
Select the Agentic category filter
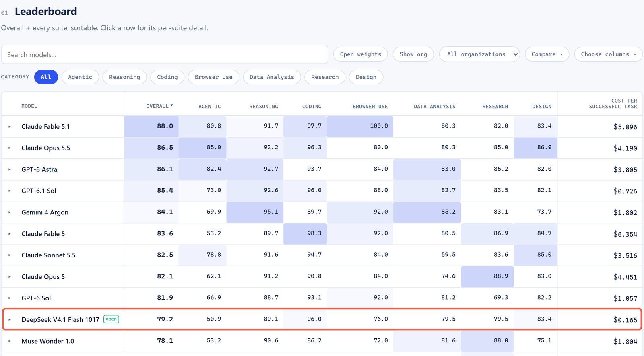click(x=80, y=77)
